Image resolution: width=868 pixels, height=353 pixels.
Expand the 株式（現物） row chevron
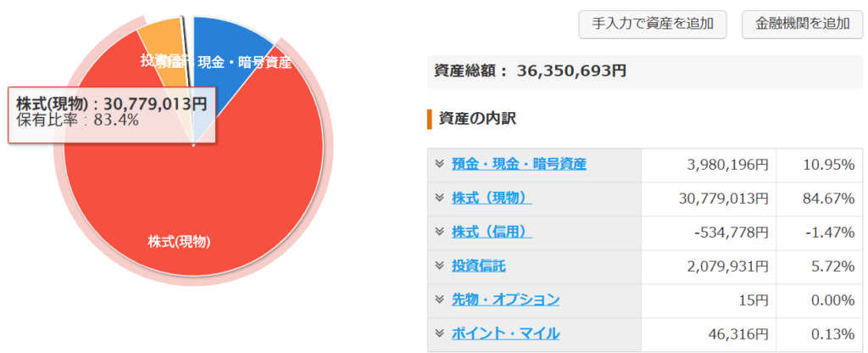[440, 197]
